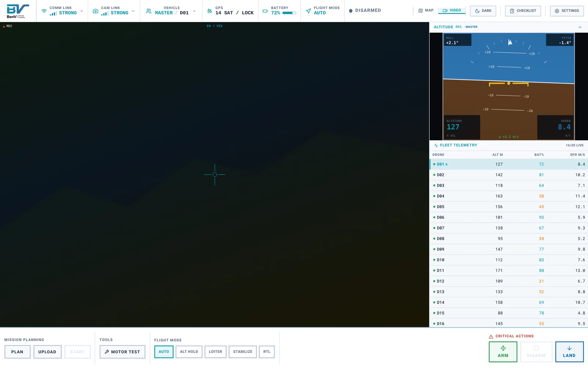Click the battery icon in header
This screenshot has height=368, width=588.
point(265,11)
